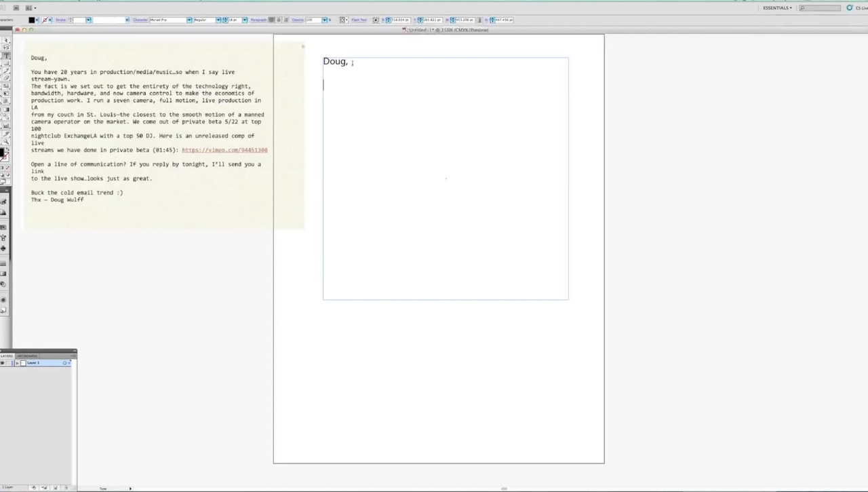The image size is (868, 492).
Task: Align paragraph text center
Action: click(x=279, y=20)
